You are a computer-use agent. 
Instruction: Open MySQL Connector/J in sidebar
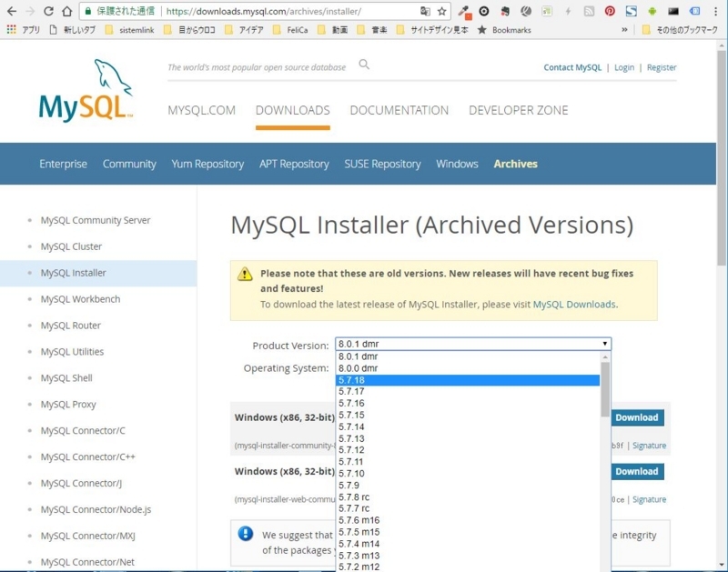click(x=81, y=484)
